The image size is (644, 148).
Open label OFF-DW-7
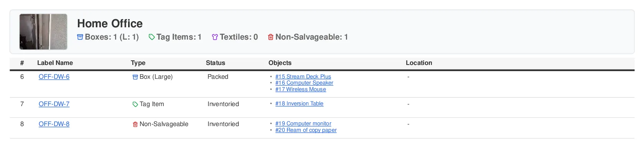click(x=54, y=104)
